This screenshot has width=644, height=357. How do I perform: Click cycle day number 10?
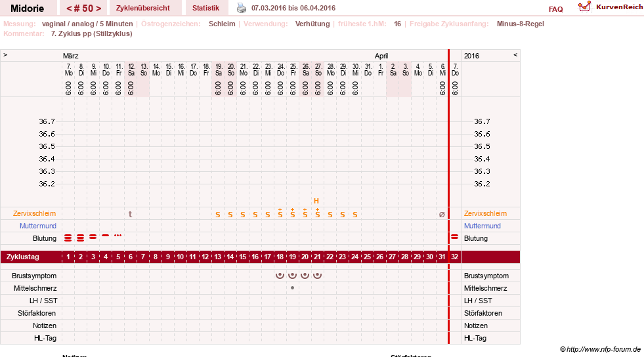[181, 257]
